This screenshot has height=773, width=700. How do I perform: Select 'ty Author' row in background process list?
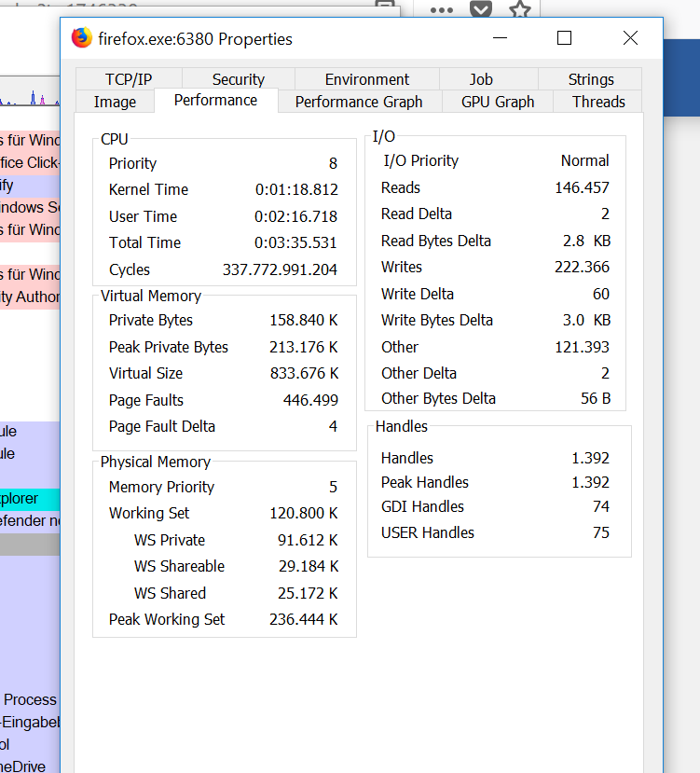click(x=30, y=297)
